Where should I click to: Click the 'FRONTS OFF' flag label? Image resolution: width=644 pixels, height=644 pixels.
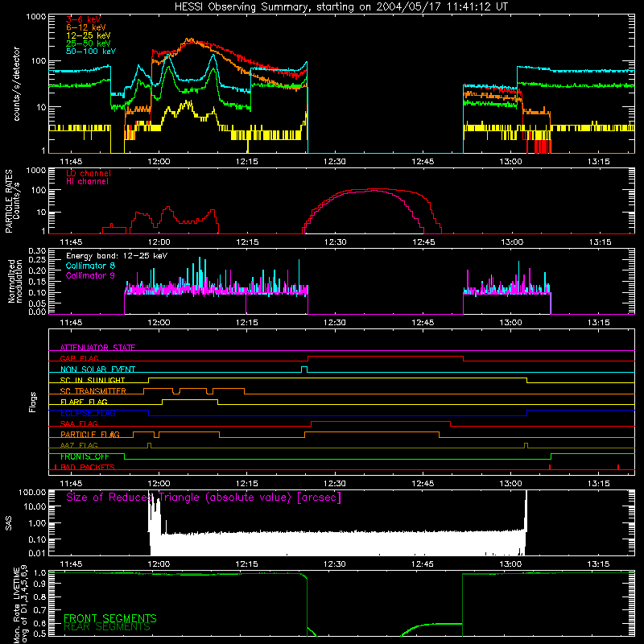tap(85, 456)
